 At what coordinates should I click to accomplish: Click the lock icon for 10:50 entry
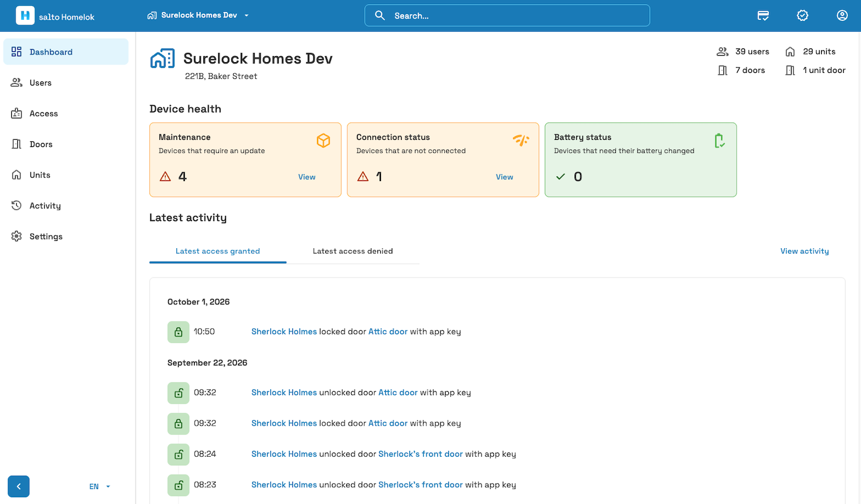pyautogui.click(x=178, y=332)
